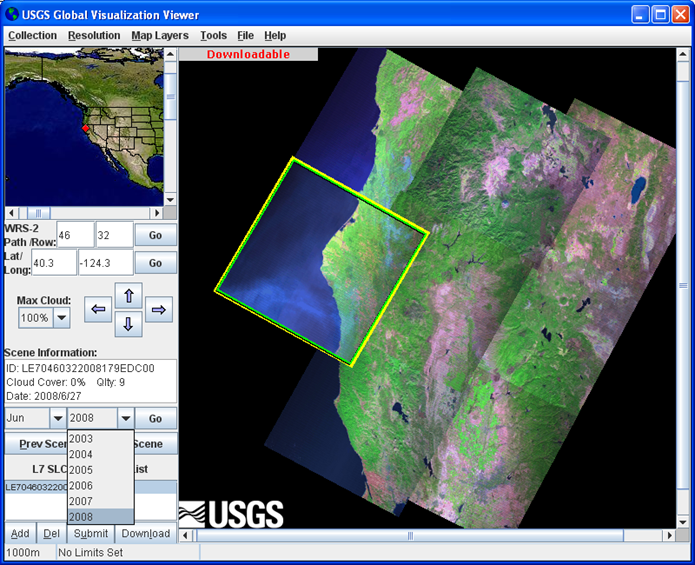Open the month dropdown showing Jun

[x=57, y=418]
